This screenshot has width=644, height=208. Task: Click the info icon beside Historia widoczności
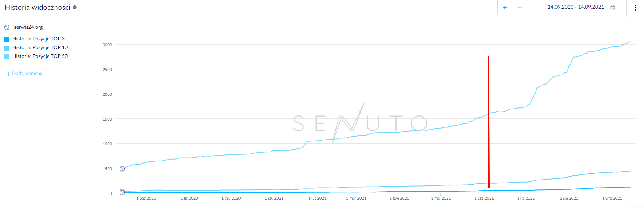75,8
